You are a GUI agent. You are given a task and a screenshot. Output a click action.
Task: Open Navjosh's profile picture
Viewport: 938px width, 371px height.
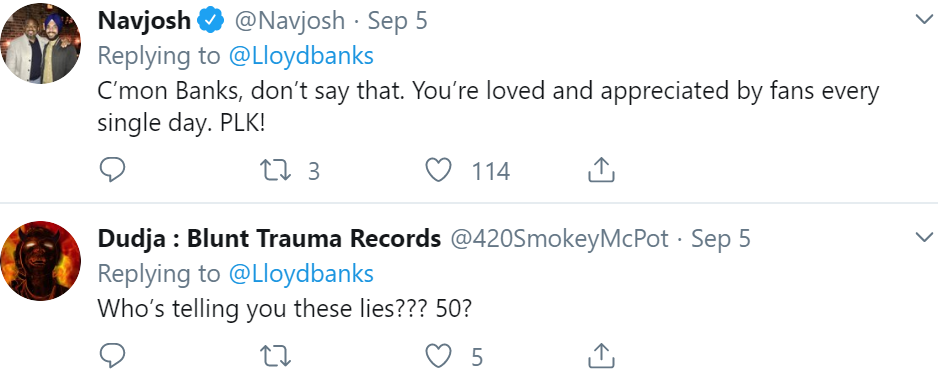click(40, 44)
